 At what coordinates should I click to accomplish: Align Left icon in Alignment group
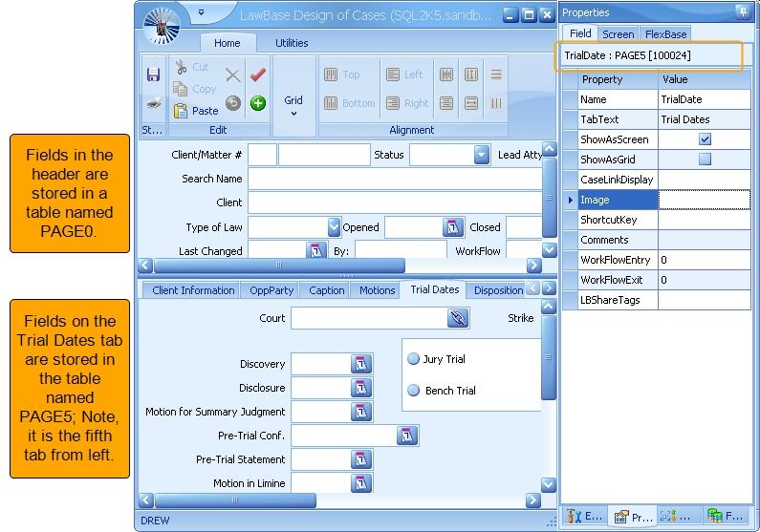click(393, 74)
